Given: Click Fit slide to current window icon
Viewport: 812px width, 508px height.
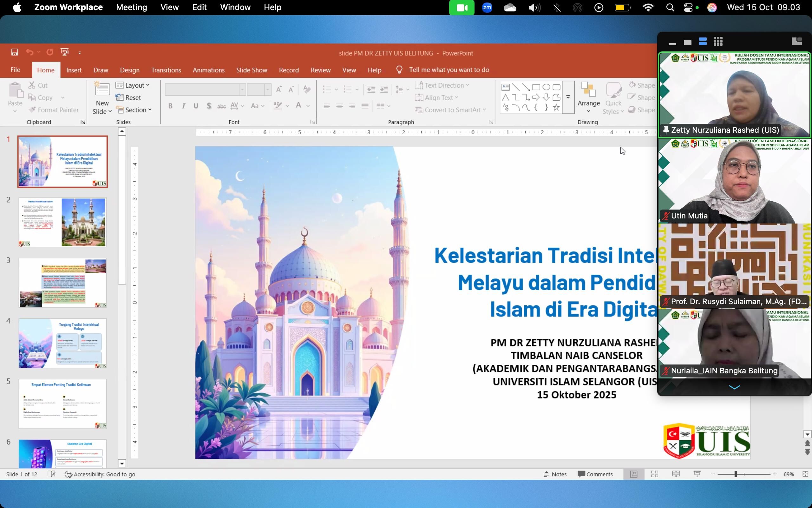Looking at the screenshot, I should click(805, 474).
